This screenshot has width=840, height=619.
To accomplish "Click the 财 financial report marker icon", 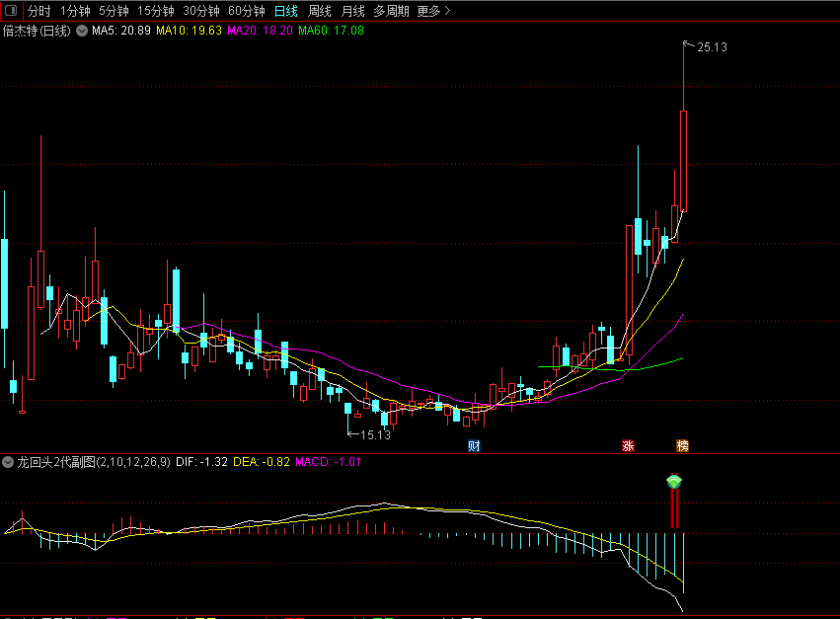I will (x=474, y=446).
